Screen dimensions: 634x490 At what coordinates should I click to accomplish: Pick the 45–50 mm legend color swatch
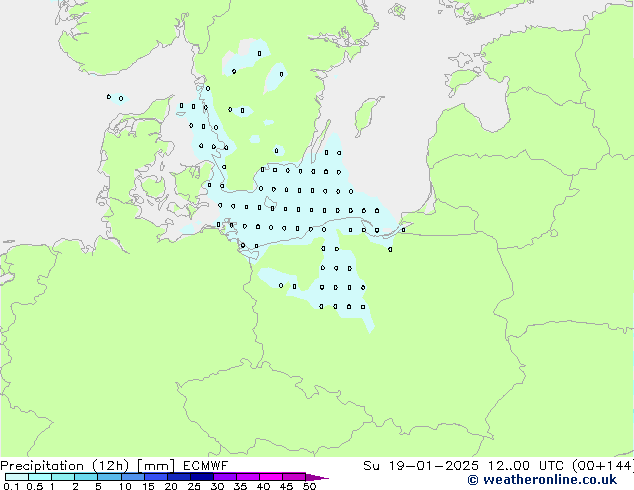(x=294, y=477)
